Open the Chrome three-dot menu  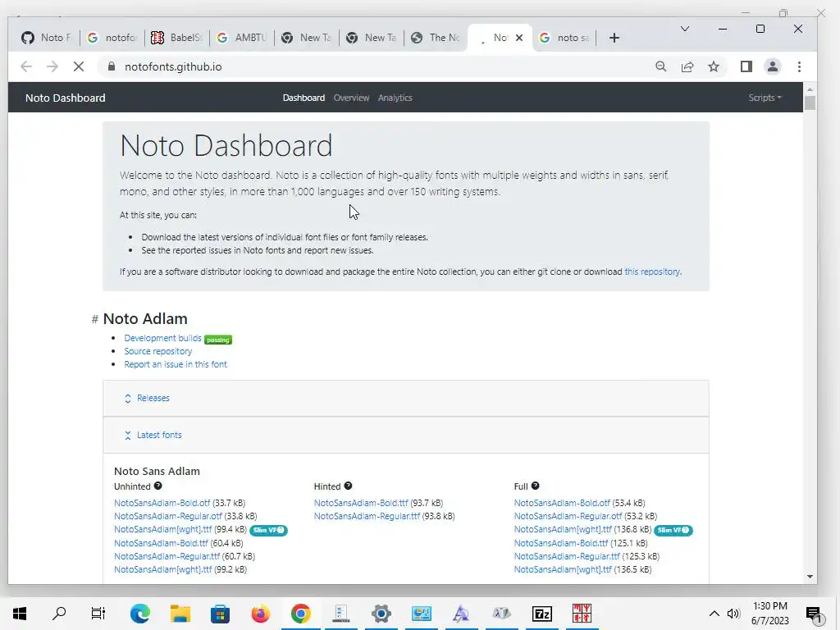(x=799, y=66)
